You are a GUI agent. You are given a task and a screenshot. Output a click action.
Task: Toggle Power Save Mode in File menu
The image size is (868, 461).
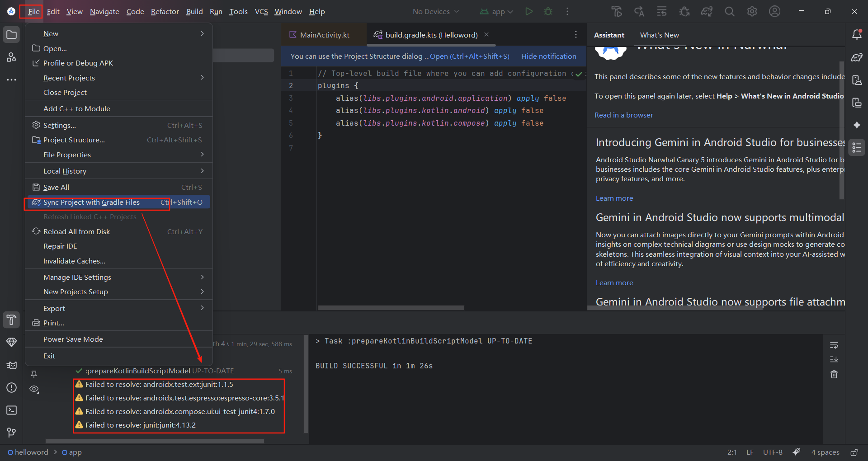pyautogui.click(x=118, y=339)
